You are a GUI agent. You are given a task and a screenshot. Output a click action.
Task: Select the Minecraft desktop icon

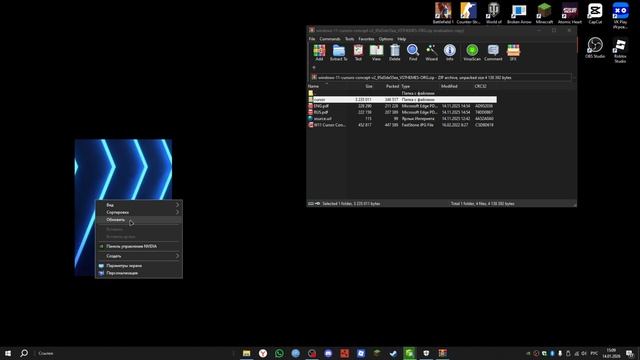(x=544, y=13)
